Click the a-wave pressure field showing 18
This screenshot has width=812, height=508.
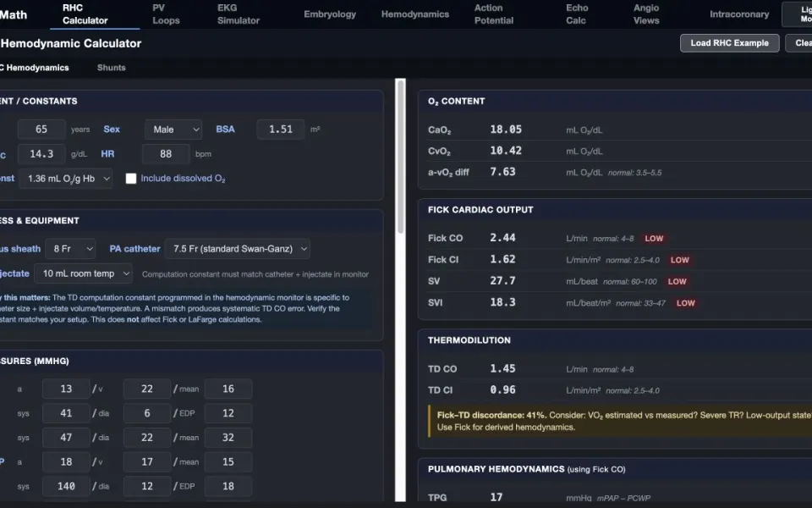tap(66, 462)
